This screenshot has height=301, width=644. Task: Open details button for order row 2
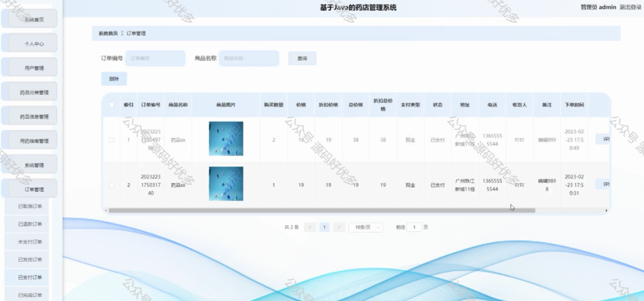603,184
